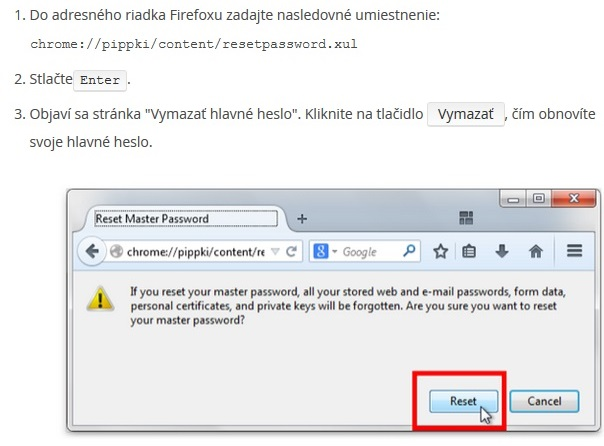604x446 pixels.
Task: Click the globe site identity icon
Action: (117, 253)
